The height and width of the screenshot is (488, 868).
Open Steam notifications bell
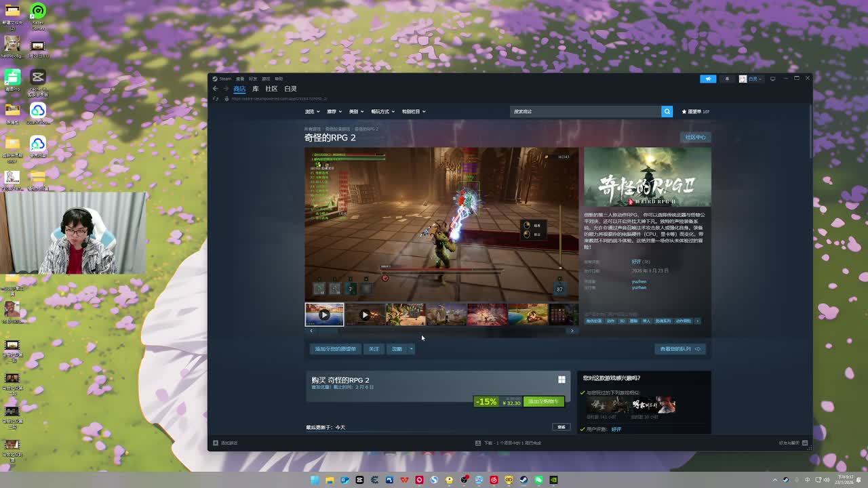pyautogui.click(x=727, y=79)
